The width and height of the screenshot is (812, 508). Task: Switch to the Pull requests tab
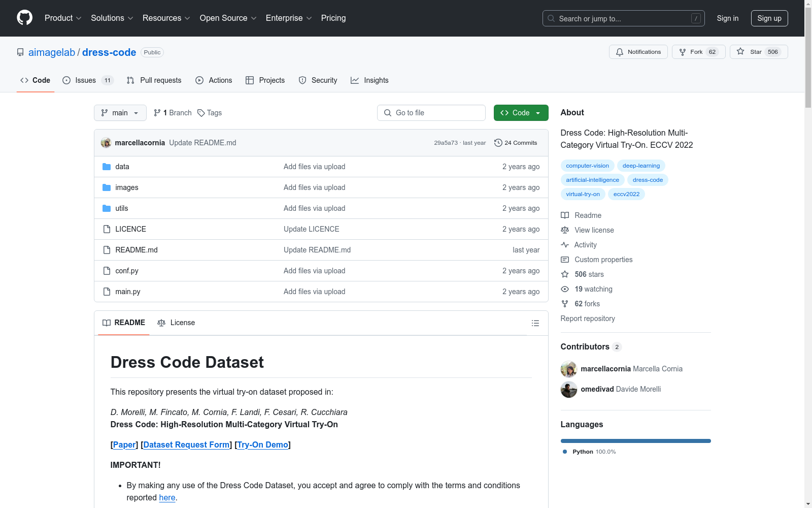tap(154, 80)
